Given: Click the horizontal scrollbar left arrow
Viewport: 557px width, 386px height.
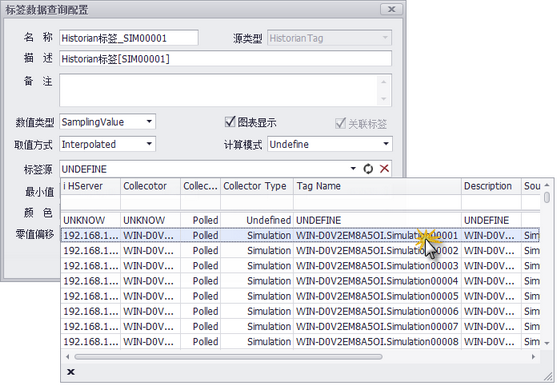Looking at the screenshot, I should pyautogui.click(x=68, y=357).
